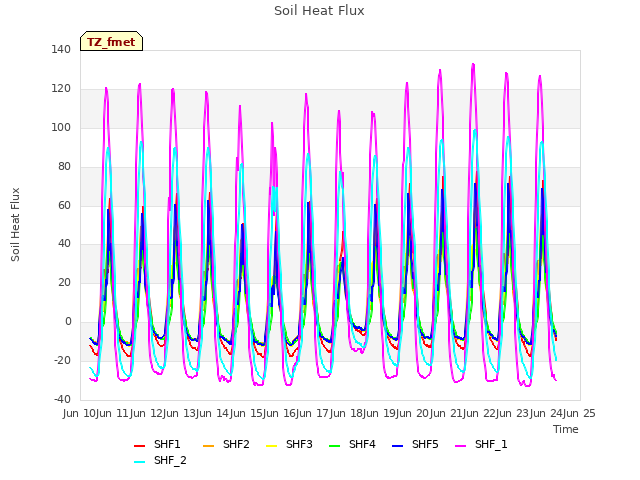This screenshot has width=640, height=480.
Task: Select the SHF5 legend label
Action: (x=425, y=444)
